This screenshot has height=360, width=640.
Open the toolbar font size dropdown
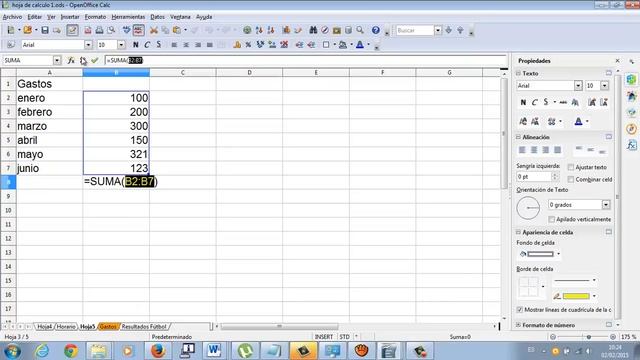click(121, 45)
